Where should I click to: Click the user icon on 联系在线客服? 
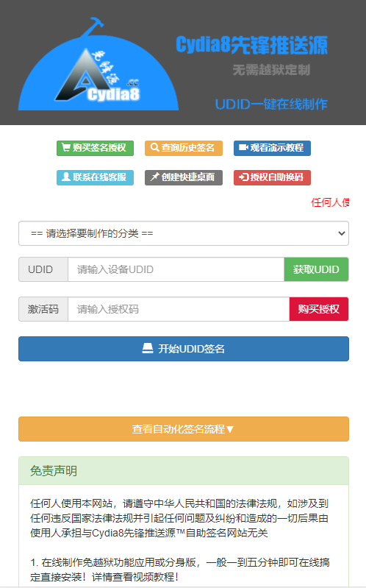(66, 177)
